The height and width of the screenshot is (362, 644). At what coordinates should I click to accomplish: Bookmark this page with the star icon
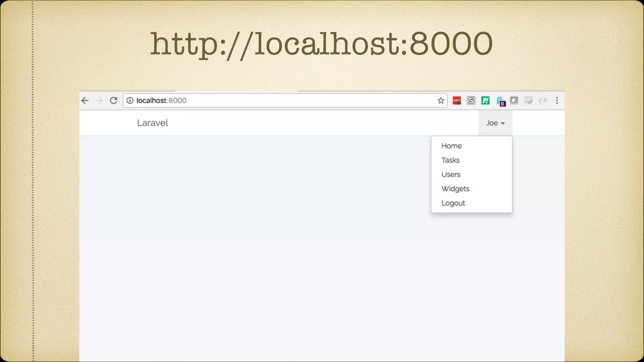(441, 101)
